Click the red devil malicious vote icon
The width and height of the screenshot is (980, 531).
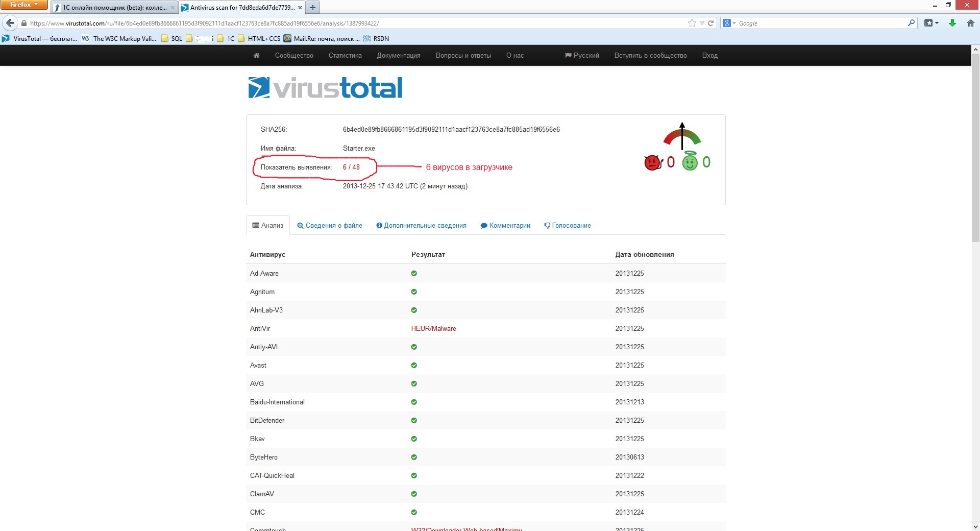tap(653, 162)
